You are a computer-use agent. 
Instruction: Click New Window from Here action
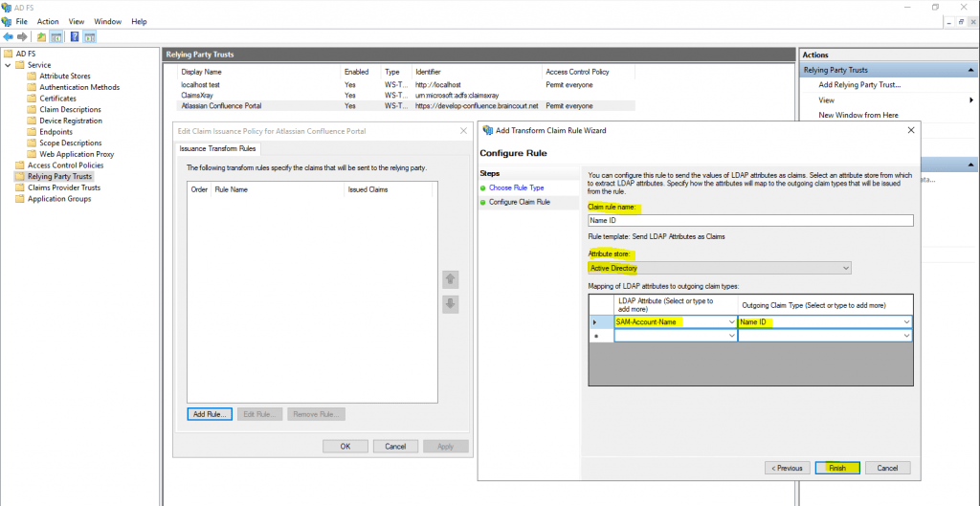[x=858, y=115]
